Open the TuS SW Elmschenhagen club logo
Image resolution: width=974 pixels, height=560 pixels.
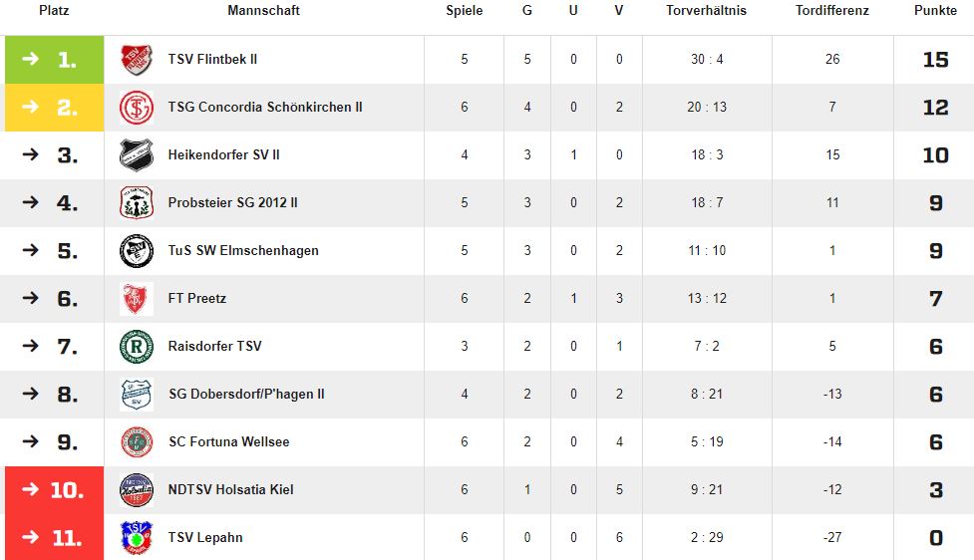click(x=136, y=251)
